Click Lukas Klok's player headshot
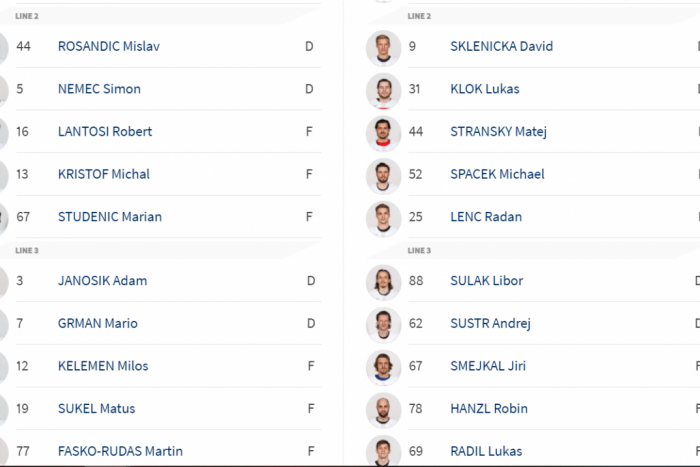Viewport: 700px width, 467px height. pos(383,90)
